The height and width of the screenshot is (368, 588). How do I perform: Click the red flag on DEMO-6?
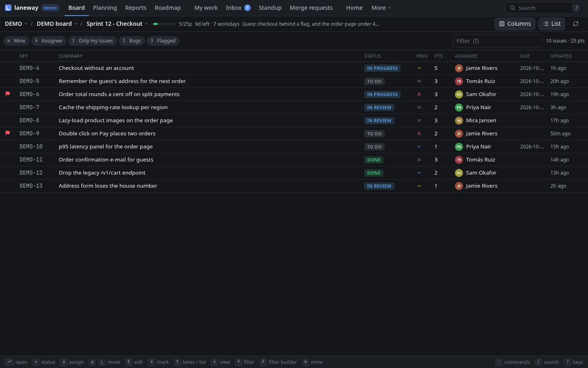click(x=7, y=94)
